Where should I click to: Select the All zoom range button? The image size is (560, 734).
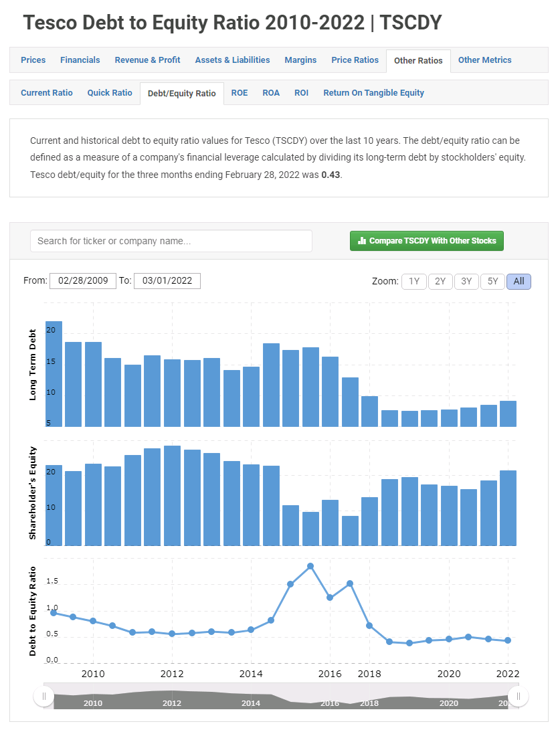[x=519, y=281]
